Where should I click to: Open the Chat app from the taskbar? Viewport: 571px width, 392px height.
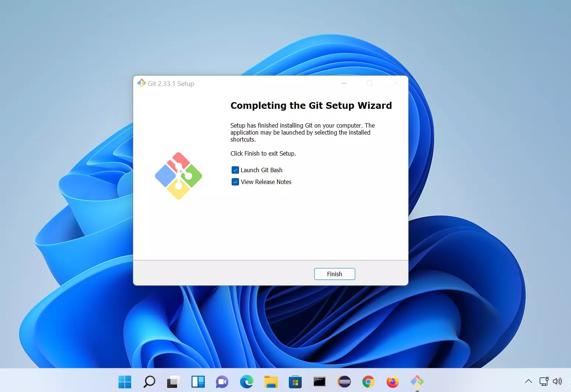[222, 382]
